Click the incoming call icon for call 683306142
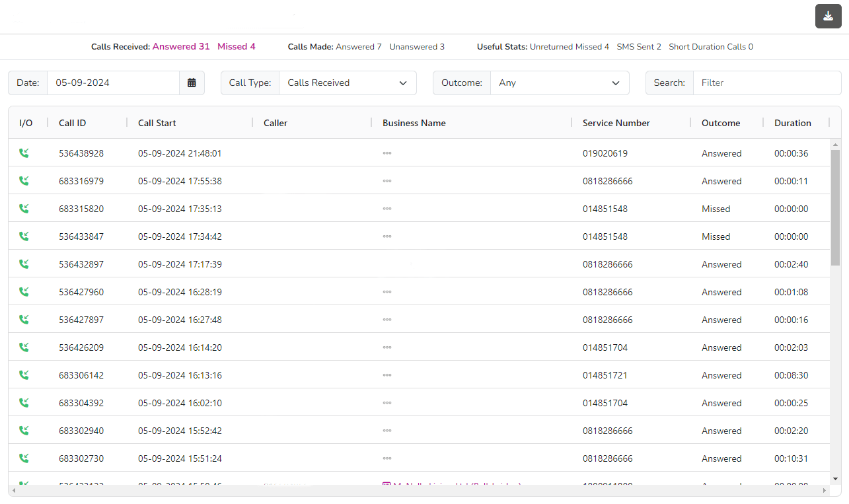The image size is (849, 504). (24, 375)
